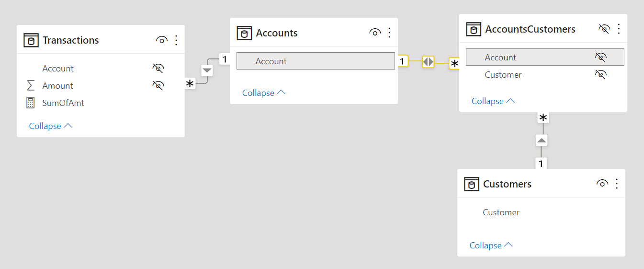Collapse the Transactions table card

click(51, 126)
